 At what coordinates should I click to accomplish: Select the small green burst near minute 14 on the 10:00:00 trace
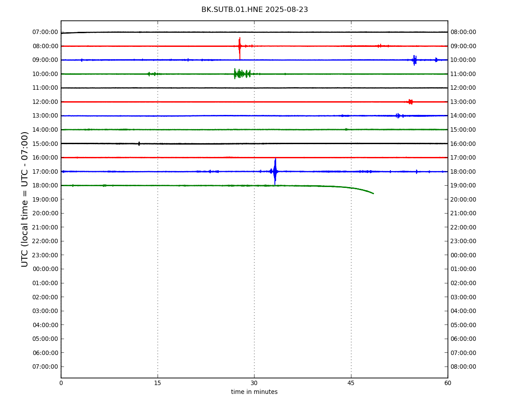click(153, 74)
